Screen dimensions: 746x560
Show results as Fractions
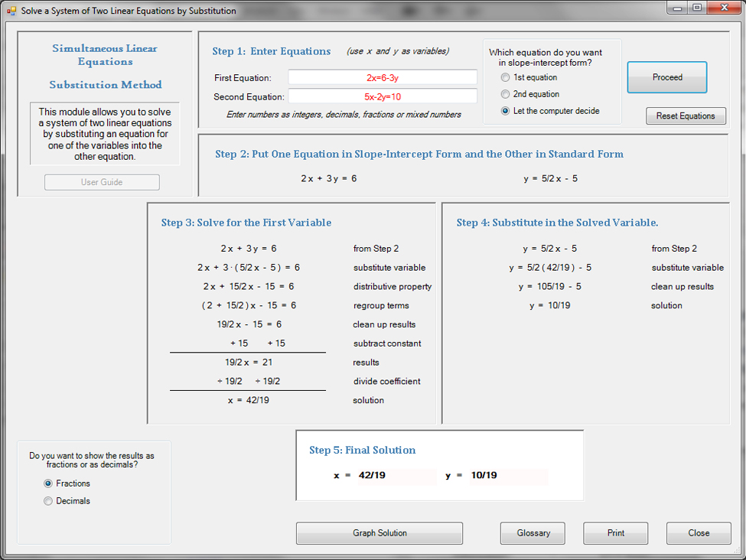48,483
